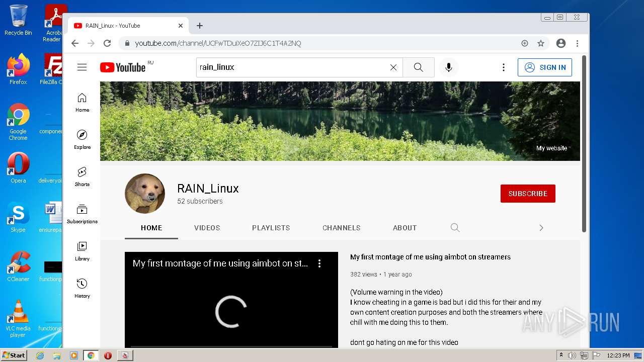The image size is (644, 362).
Task: Show more channel tabs with the right chevron
Action: [541, 228]
